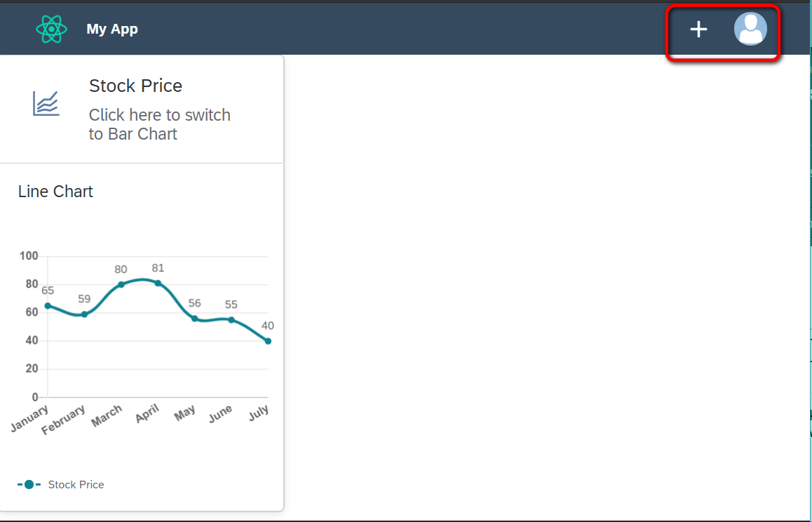Select the June data point at 55
Screen dimensions: 812x522
pyautogui.click(x=231, y=319)
